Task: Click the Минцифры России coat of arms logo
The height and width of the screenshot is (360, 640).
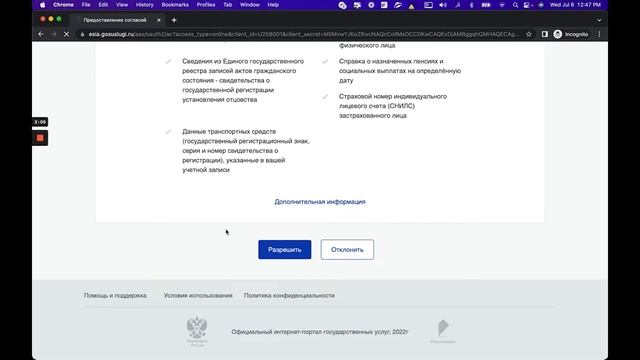Action: tap(197, 331)
